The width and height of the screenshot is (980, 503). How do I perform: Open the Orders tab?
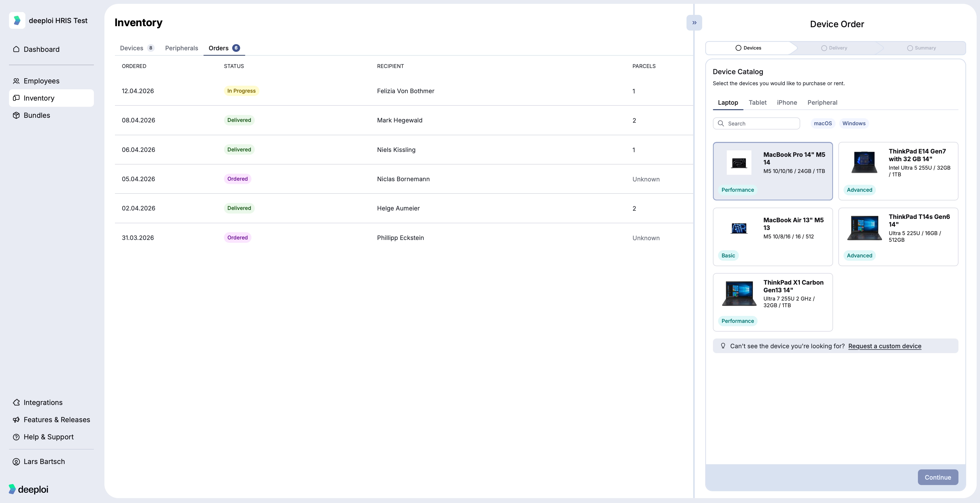pos(224,48)
